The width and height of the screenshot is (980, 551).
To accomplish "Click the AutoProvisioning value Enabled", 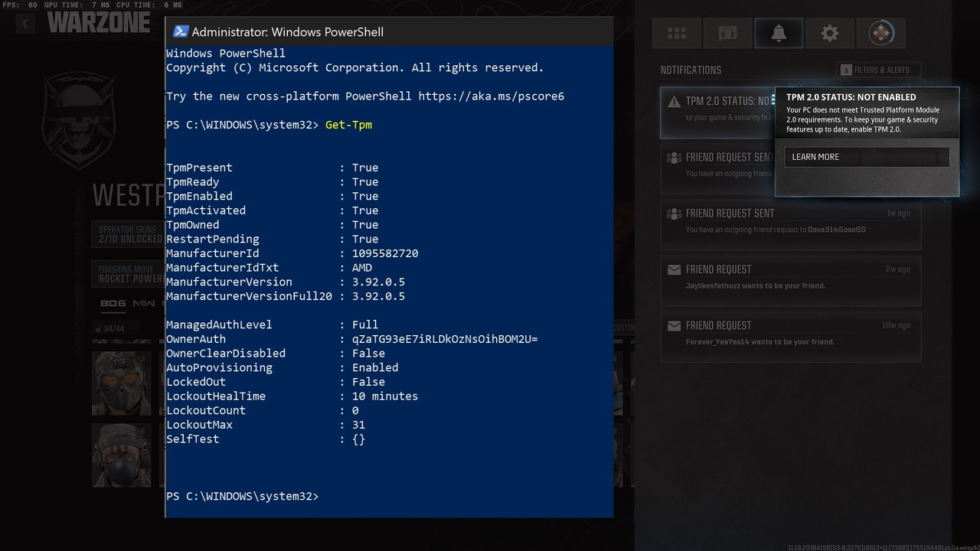I will click(375, 367).
